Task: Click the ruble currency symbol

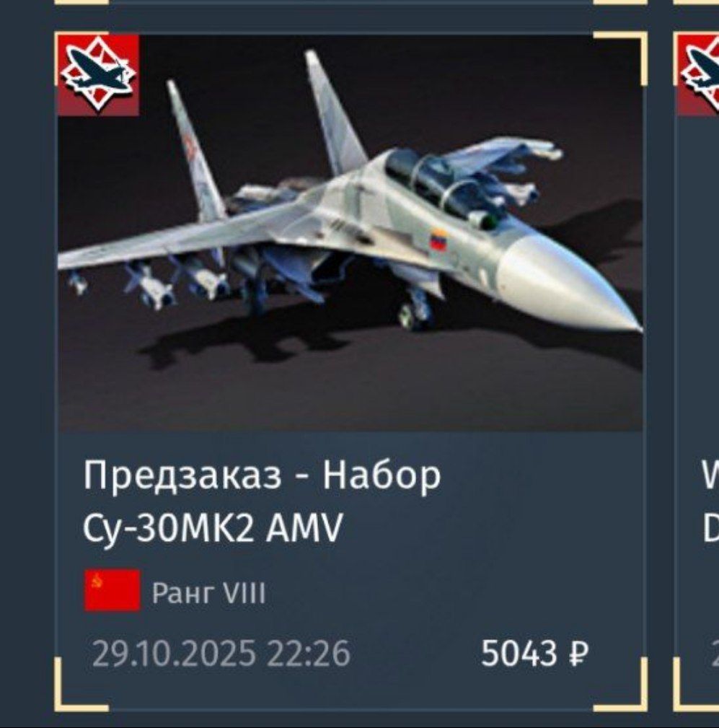Action: click(x=578, y=654)
